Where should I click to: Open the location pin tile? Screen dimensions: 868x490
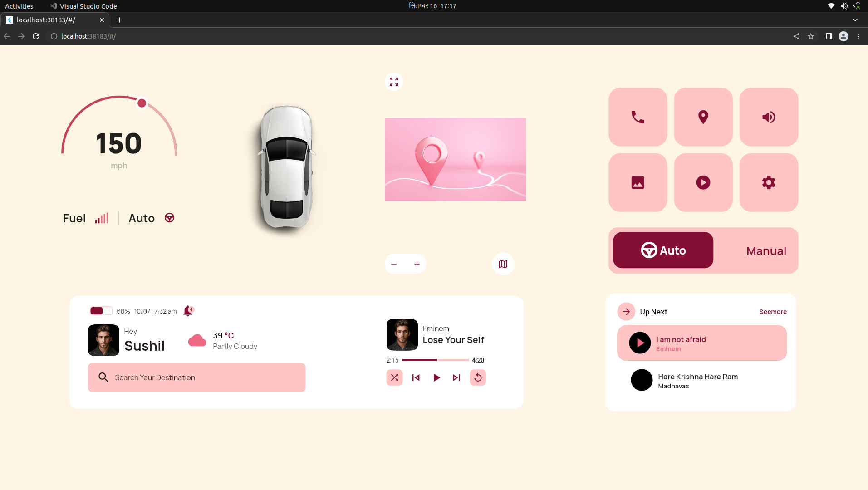pos(703,117)
